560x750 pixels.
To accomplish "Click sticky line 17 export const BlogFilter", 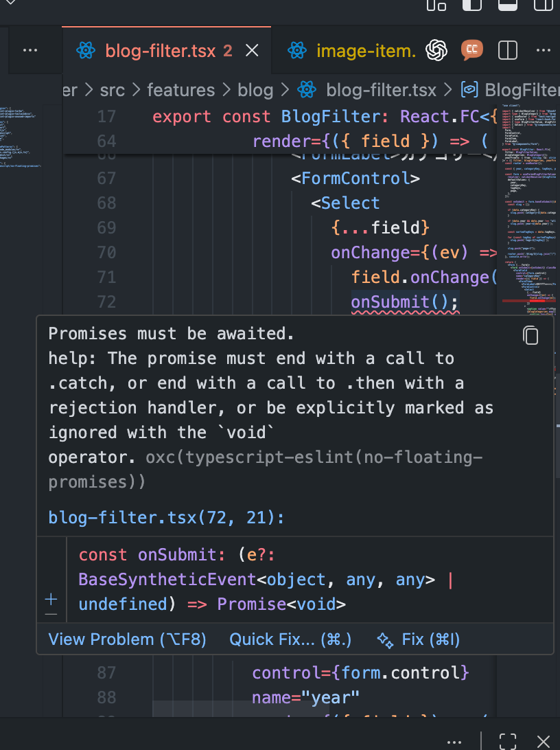I will coord(325,116).
